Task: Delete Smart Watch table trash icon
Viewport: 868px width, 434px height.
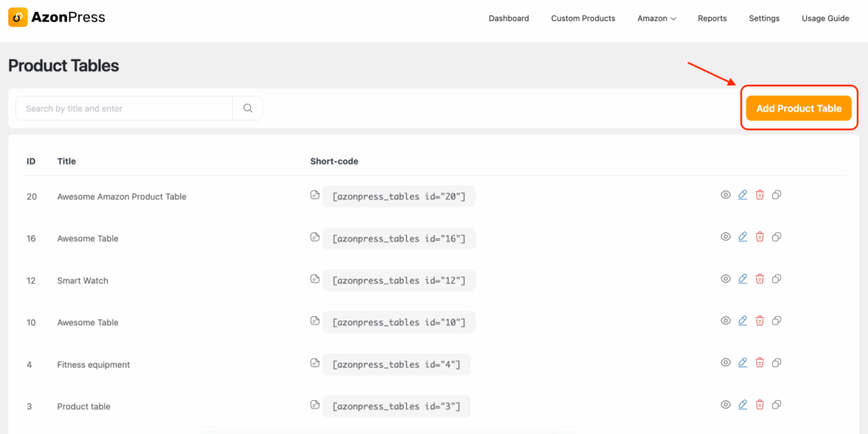Action: pos(760,278)
